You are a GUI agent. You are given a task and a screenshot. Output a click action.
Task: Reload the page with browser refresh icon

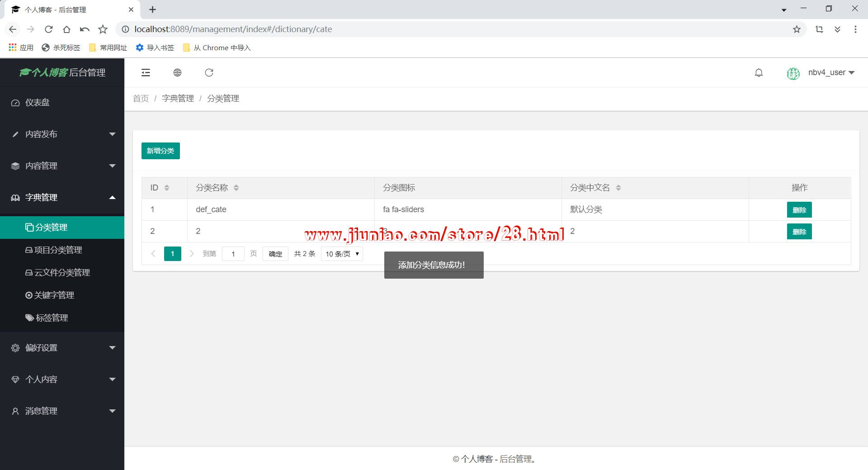49,29
